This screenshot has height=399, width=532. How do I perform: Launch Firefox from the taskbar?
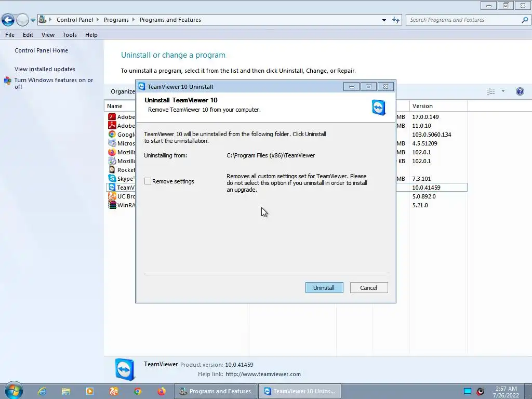click(x=162, y=391)
